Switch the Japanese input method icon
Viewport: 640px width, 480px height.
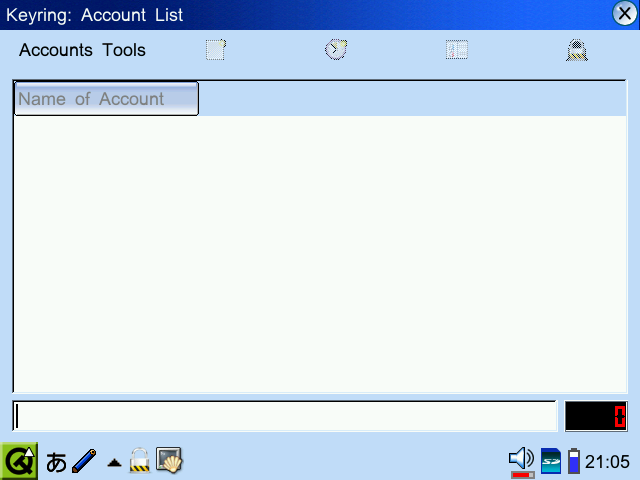click(x=57, y=462)
